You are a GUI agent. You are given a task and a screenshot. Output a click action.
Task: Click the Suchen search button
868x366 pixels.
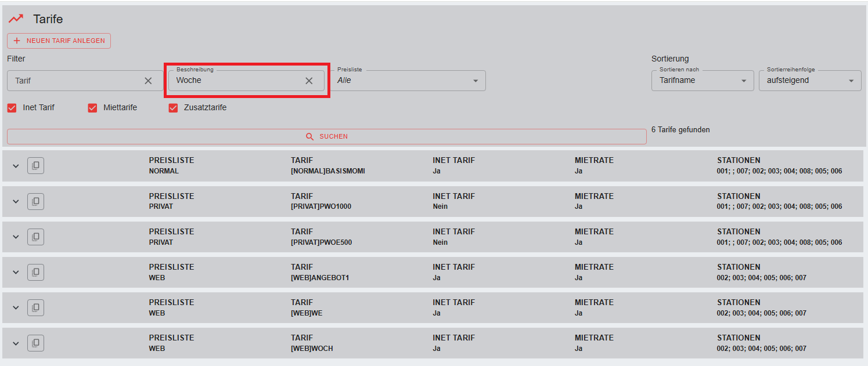coord(326,136)
